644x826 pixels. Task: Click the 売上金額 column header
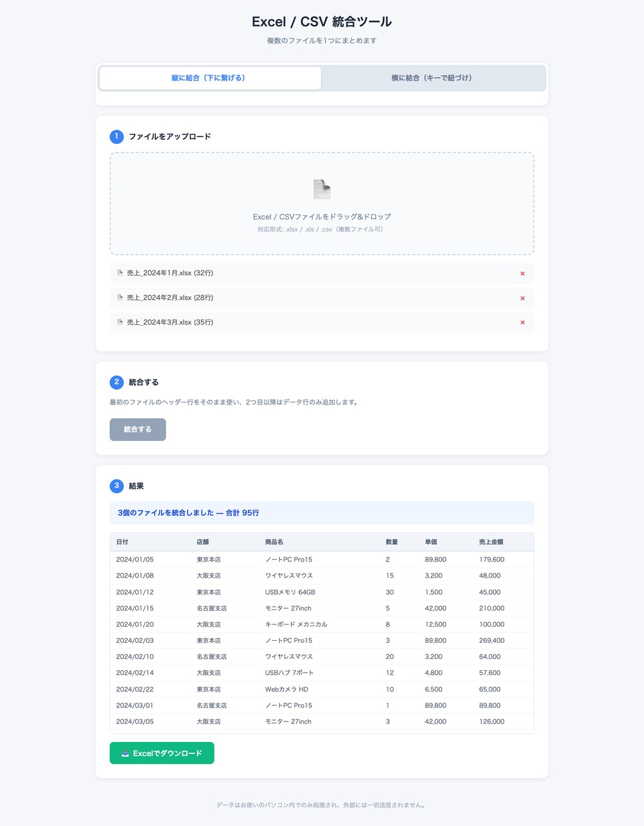pyautogui.click(x=491, y=542)
